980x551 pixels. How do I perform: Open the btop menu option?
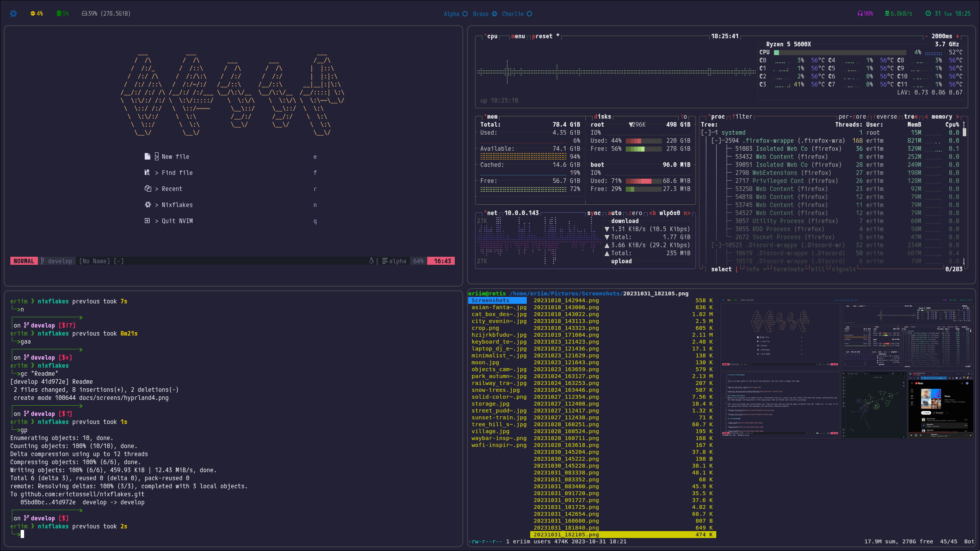coord(518,36)
